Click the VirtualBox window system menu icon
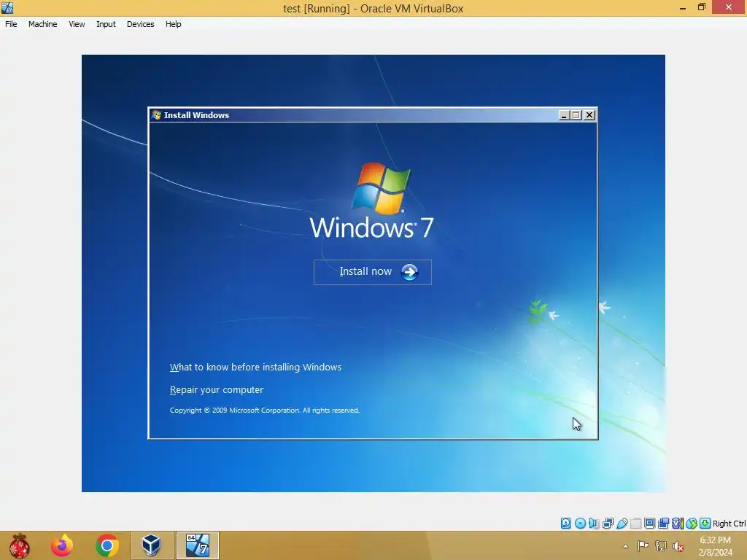This screenshot has height=560, width=747. pos(7,7)
